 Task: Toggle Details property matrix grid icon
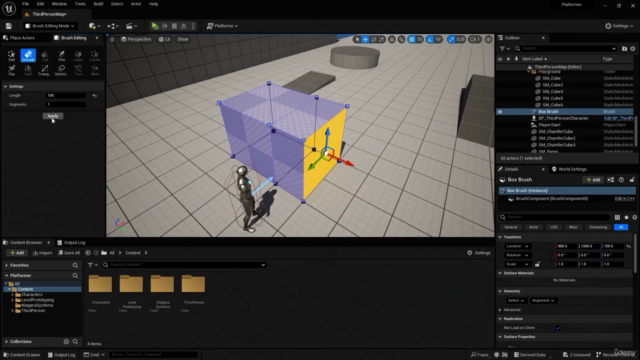tap(617, 217)
